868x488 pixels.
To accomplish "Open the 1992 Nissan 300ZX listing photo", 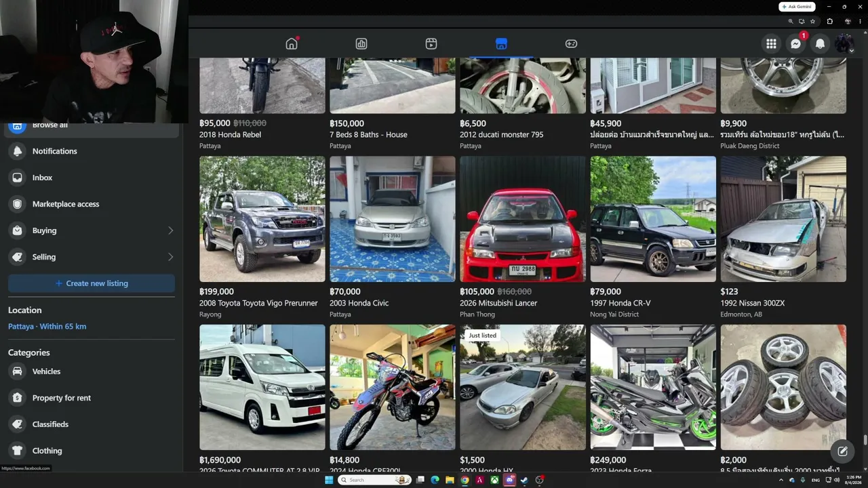I will click(783, 219).
